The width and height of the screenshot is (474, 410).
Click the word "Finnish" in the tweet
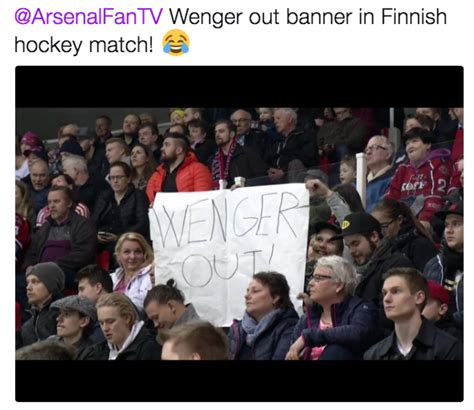tap(413, 16)
